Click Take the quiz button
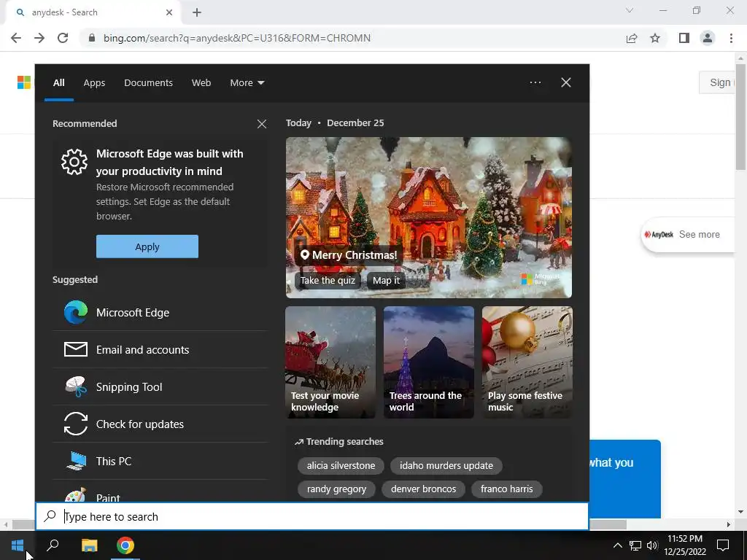This screenshot has width=747, height=560. coord(328,281)
